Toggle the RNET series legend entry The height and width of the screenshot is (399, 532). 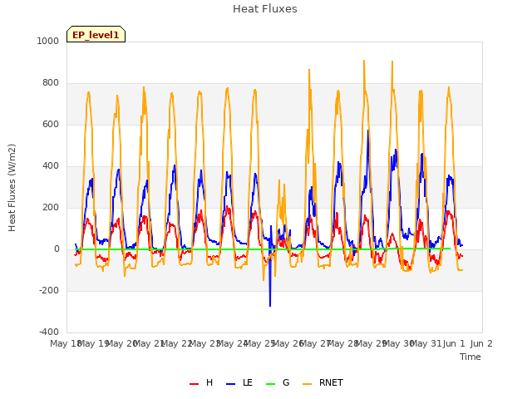(x=323, y=382)
